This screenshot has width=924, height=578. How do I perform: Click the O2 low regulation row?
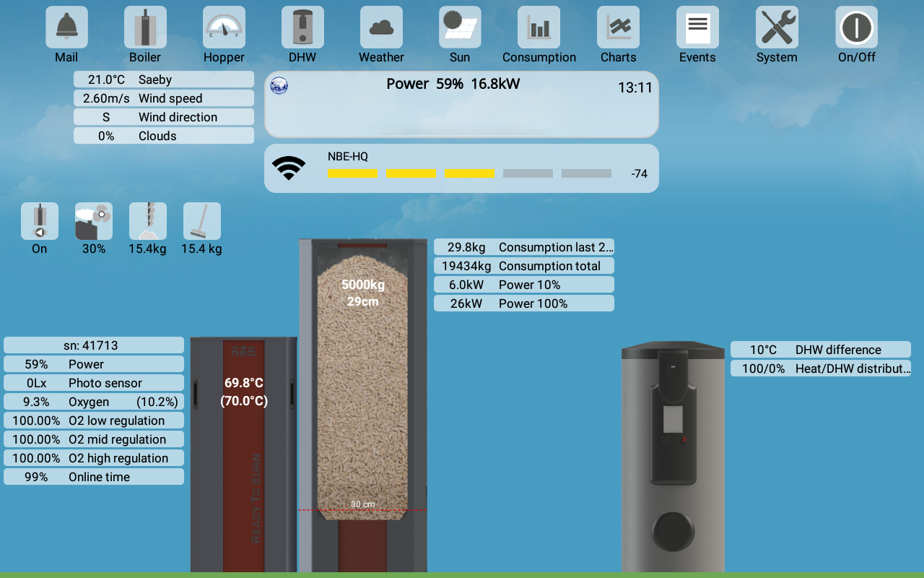(94, 420)
